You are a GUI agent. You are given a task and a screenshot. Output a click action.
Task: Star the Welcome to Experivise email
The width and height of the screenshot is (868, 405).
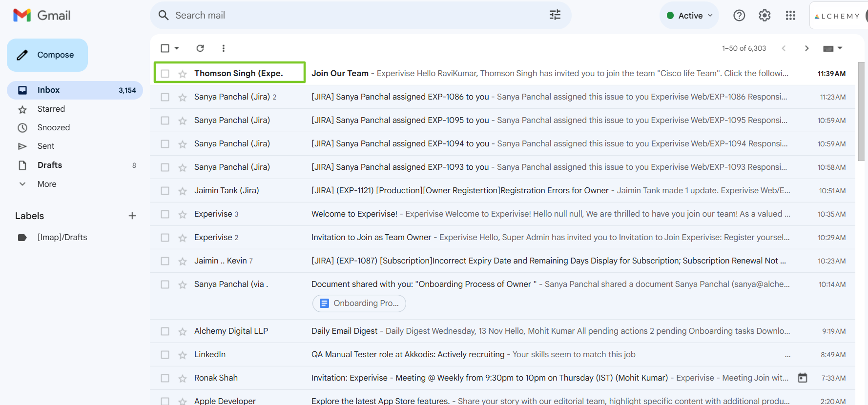click(x=183, y=214)
